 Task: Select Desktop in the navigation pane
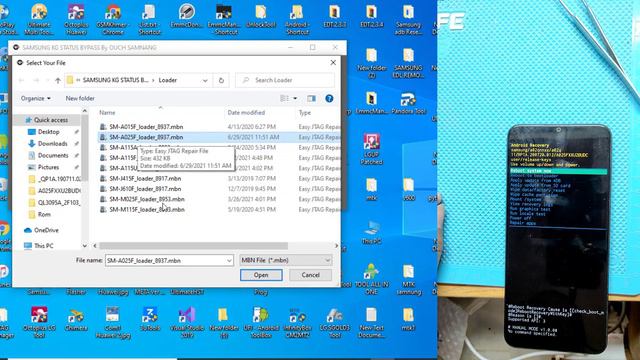49,132
